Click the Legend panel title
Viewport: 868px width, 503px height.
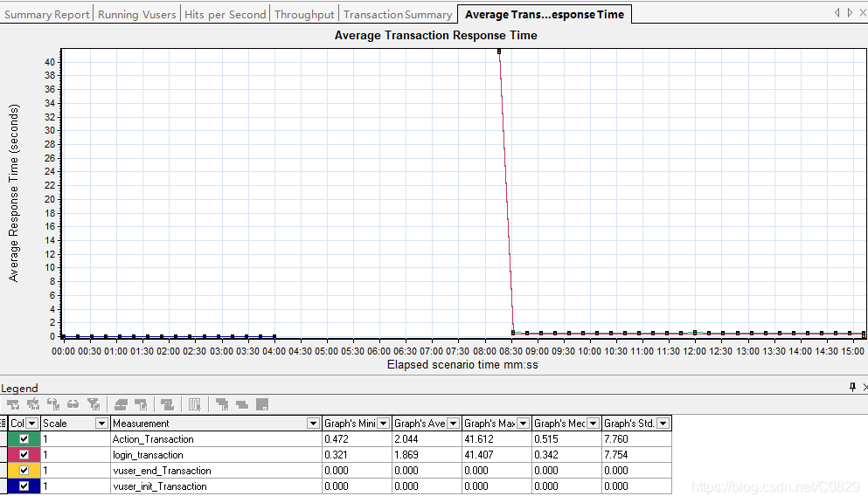pos(19,388)
